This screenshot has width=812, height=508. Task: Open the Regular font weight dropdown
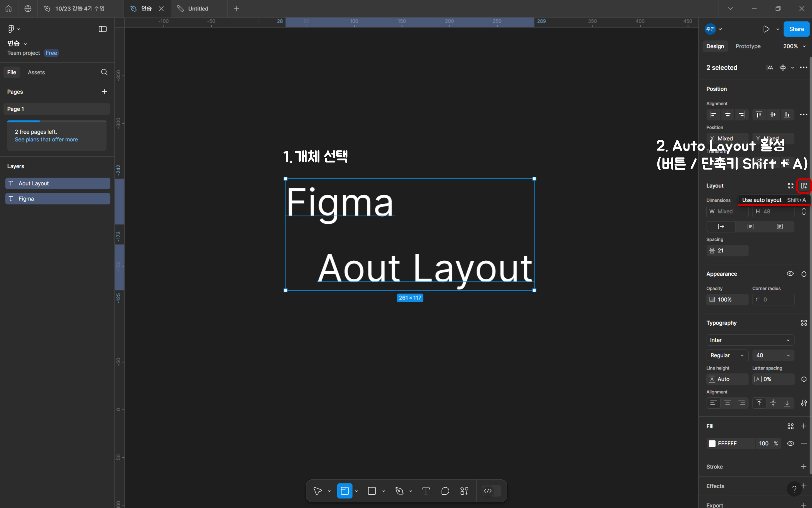coord(727,355)
